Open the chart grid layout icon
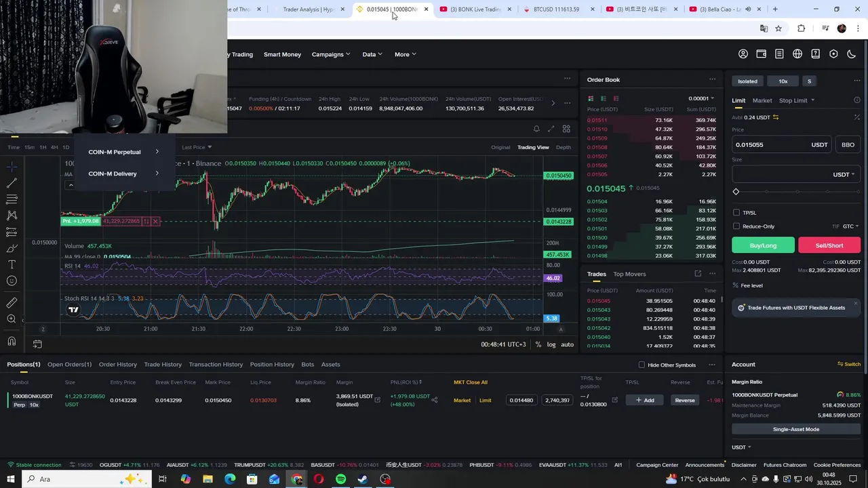 (566, 129)
